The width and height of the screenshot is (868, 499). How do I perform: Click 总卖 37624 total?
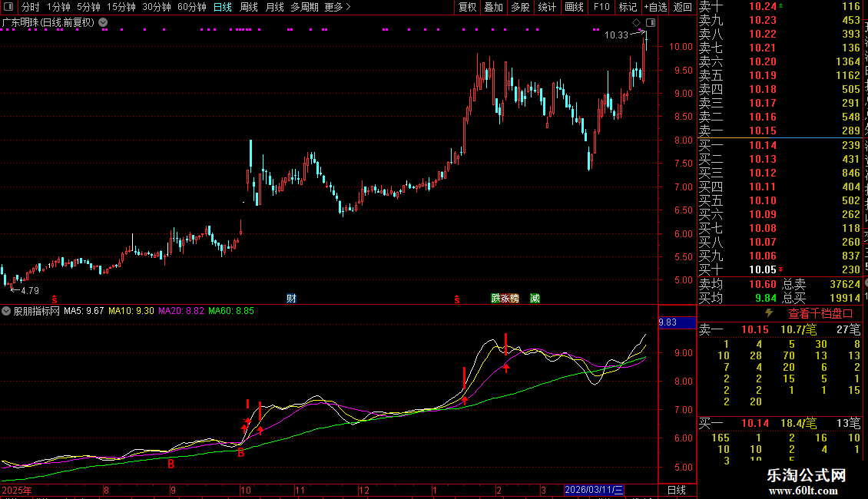click(x=821, y=284)
